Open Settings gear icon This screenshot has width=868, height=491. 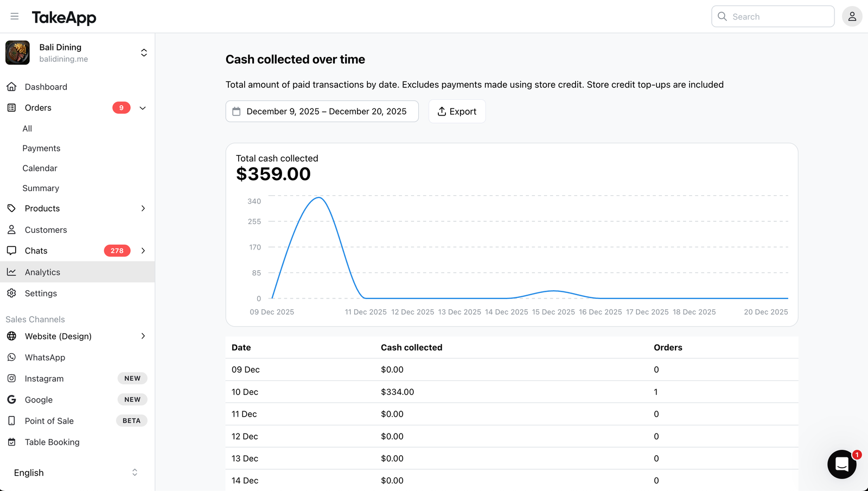[x=11, y=293]
